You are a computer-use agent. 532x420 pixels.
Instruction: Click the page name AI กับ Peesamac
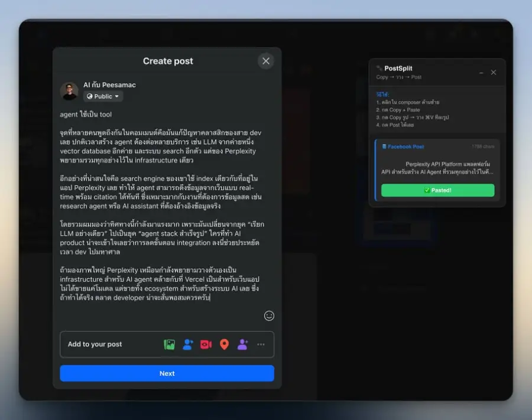pyautogui.click(x=109, y=84)
